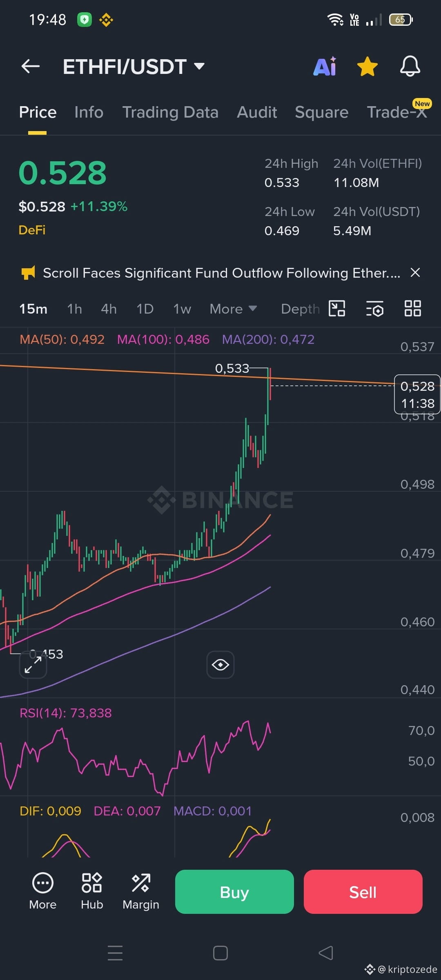The height and width of the screenshot is (980, 441).
Task: Tap the battery indicator showing 65
Action: (401, 19)
